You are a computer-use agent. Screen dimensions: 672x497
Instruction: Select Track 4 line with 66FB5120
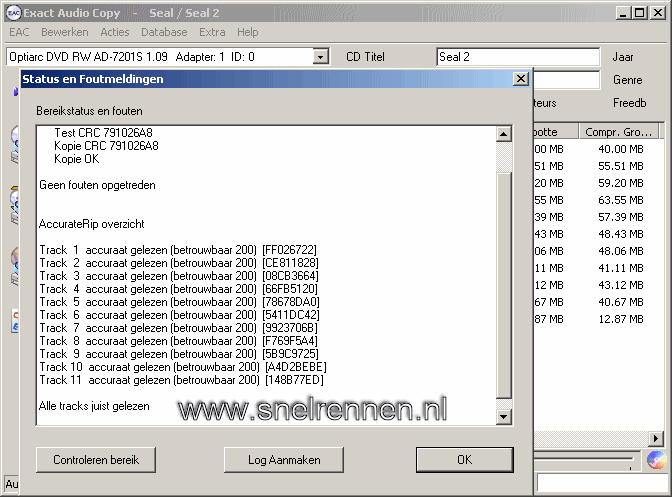(179, 289)
